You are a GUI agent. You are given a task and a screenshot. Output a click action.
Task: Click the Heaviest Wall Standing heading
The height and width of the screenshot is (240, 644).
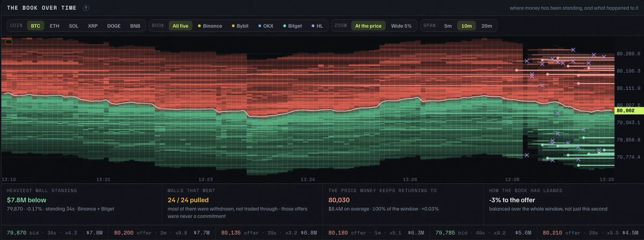(41, 190)
